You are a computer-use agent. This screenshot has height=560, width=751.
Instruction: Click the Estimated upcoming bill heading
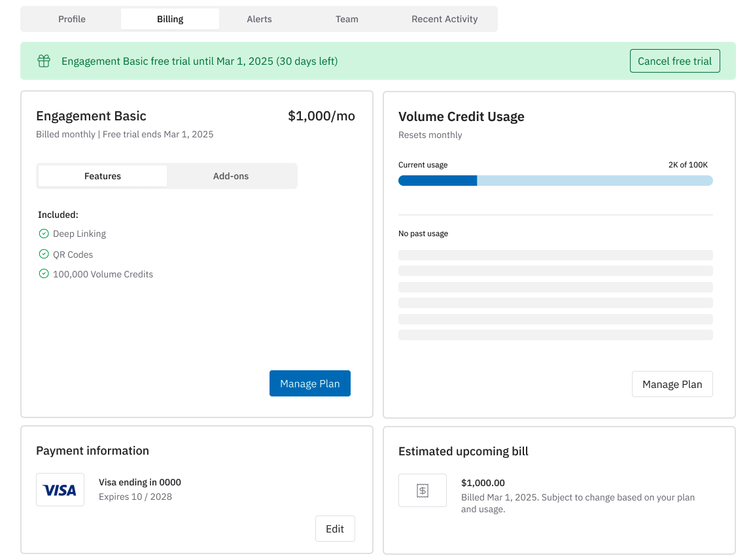463,451
